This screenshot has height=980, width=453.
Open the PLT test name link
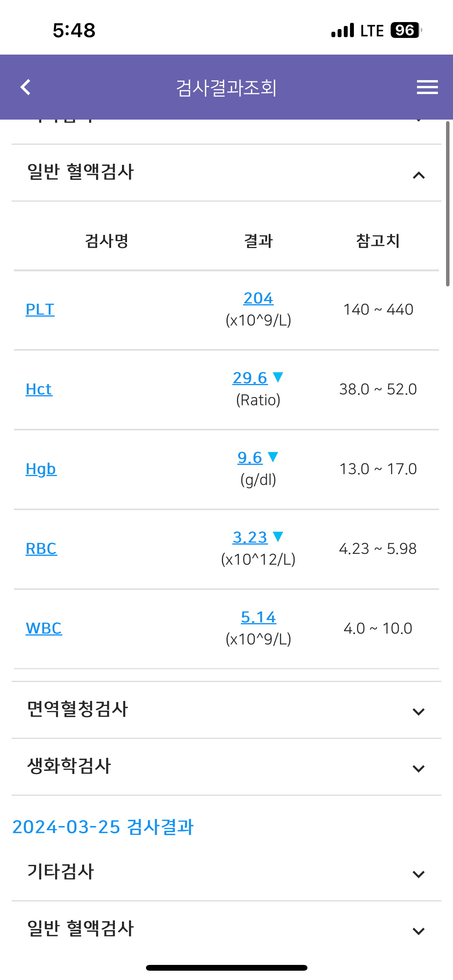click(x=40, y=310)
